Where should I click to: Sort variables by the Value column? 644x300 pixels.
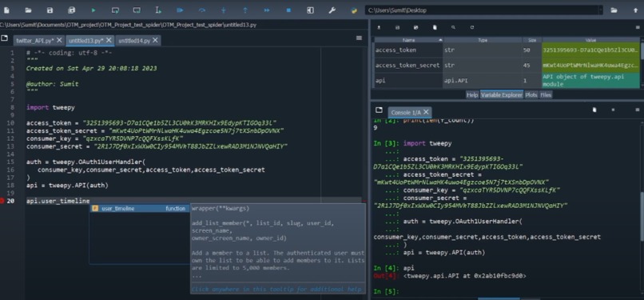(x=590, y=40)
